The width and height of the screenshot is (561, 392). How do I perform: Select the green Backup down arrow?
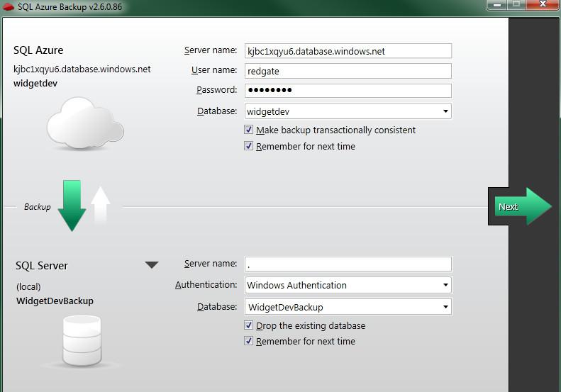click(x=72, y=206)
